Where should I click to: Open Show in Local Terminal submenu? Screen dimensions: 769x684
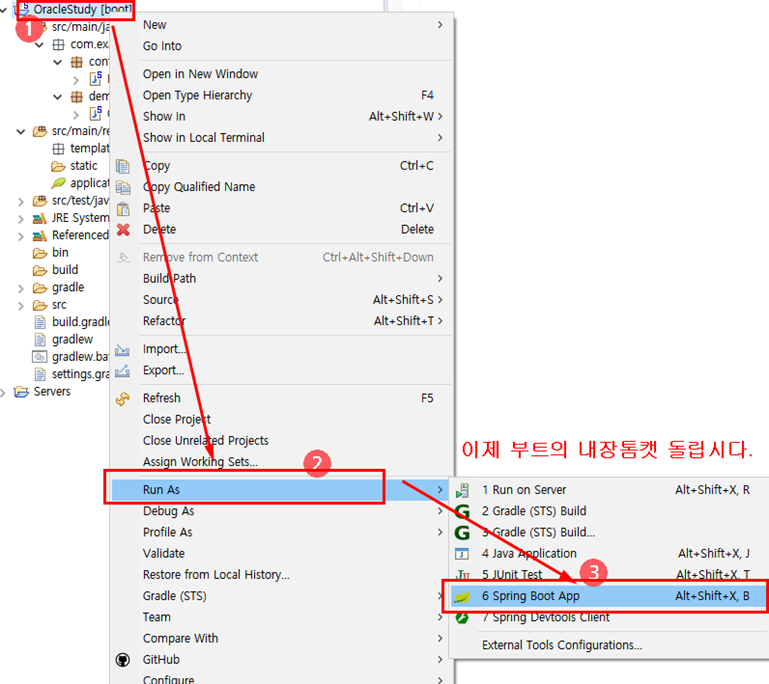pos(281,137)
